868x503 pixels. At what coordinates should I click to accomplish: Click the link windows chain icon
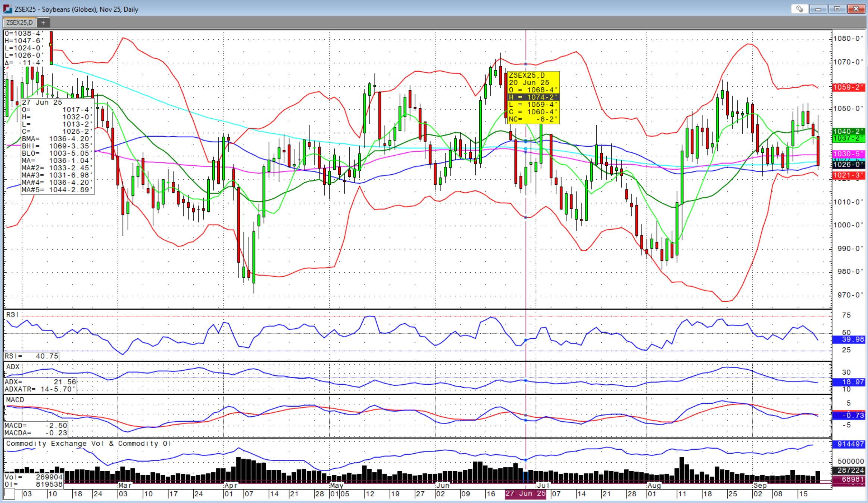[799, 9]
